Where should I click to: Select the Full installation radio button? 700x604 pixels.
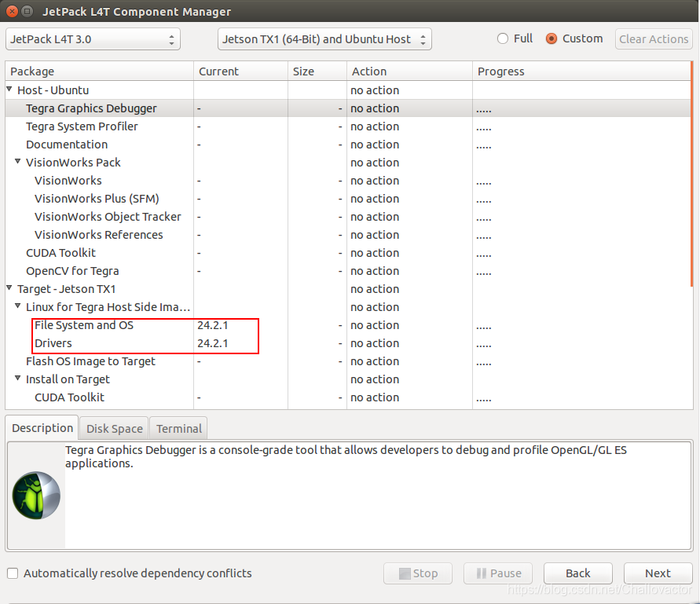click(503, 38)
